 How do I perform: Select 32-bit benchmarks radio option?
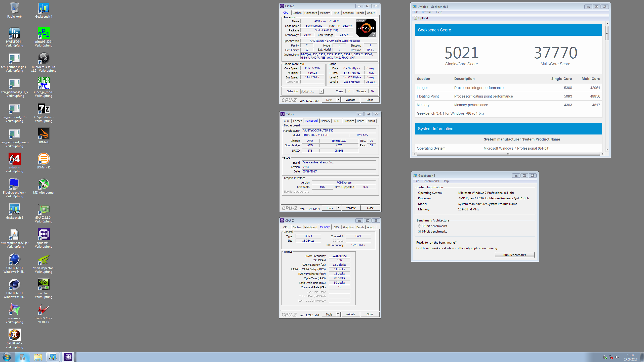click(x=419, y=226)
